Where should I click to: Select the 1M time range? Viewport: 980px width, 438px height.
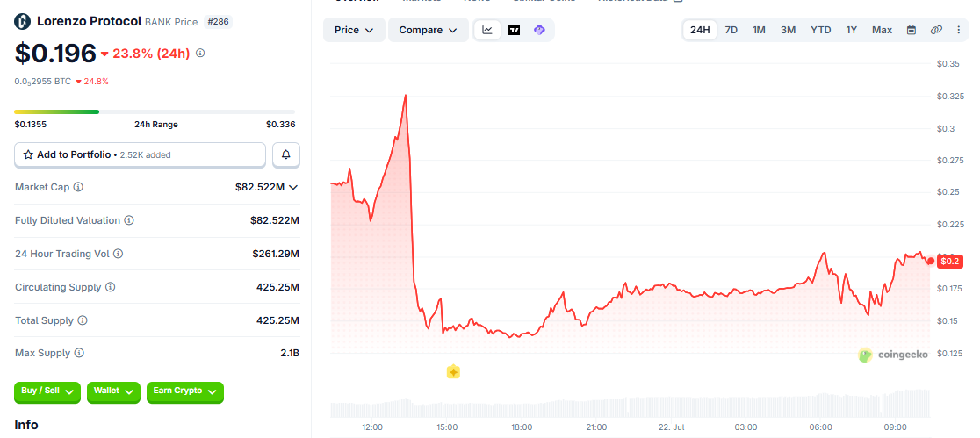[x=759, y=30]
